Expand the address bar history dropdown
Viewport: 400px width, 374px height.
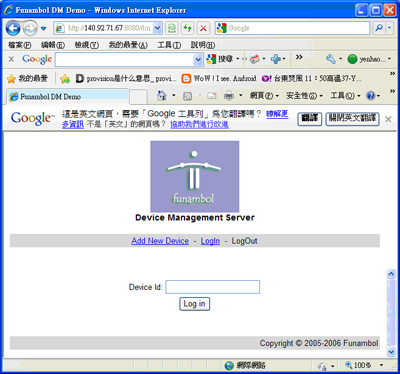coord(157,28)
